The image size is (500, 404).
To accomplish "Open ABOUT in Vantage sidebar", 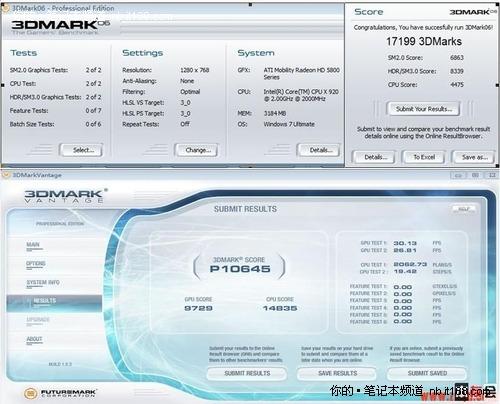I will pos(34,339).
